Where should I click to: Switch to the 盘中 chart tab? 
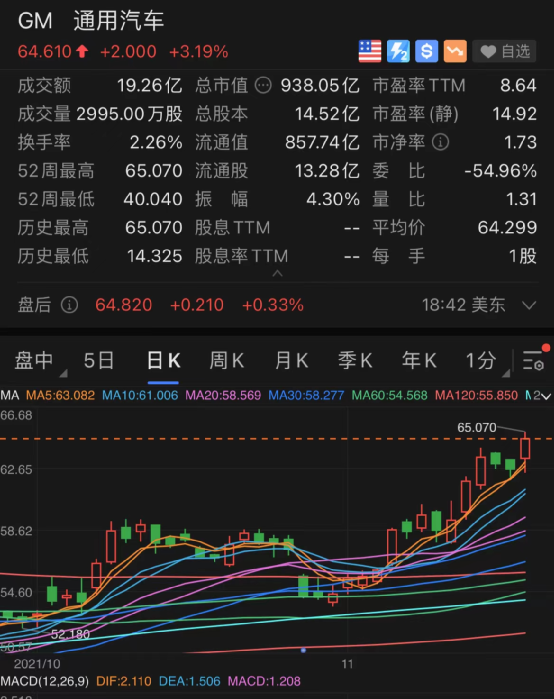tap(34, 360)
